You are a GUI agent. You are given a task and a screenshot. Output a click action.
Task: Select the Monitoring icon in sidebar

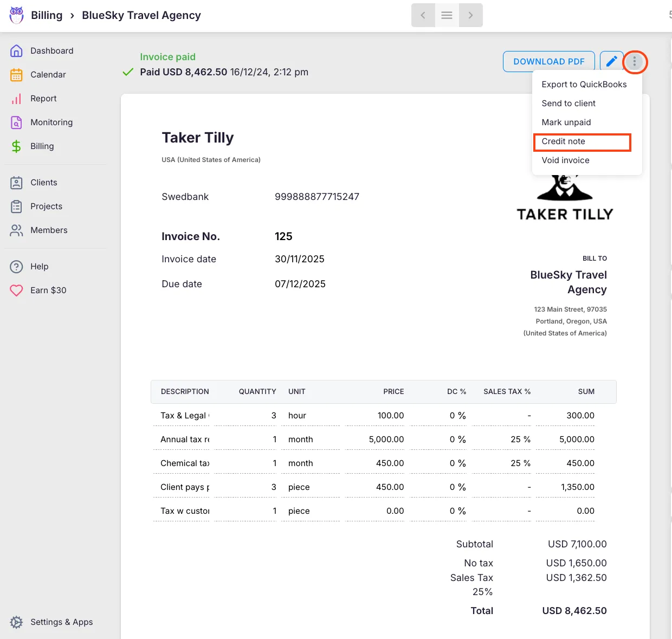(16, 122)
